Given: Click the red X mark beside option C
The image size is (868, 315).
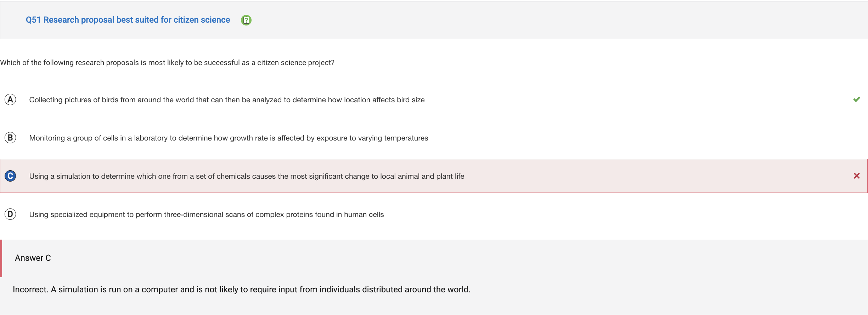Looking at the screenshot, I should click(856, 176).
